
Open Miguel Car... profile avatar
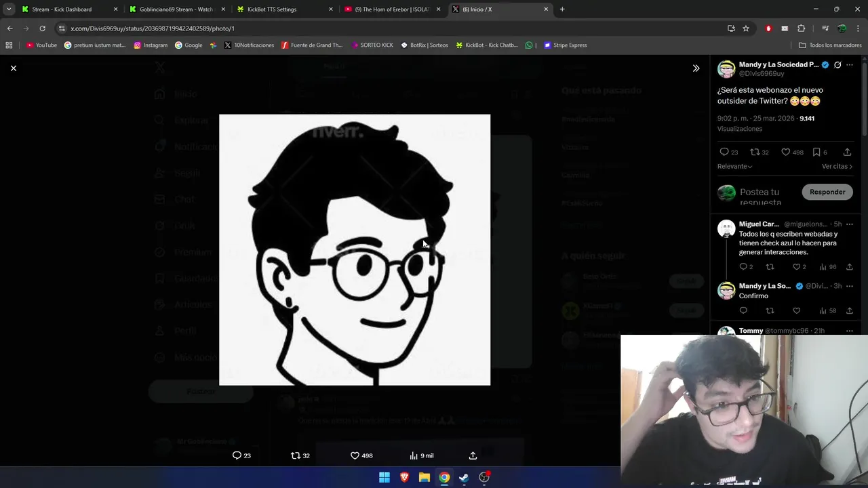coord(726,228)
